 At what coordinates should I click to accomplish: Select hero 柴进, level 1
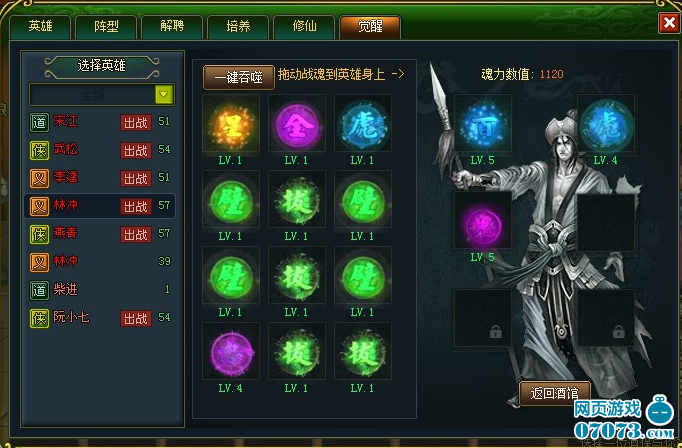point(100,290)
